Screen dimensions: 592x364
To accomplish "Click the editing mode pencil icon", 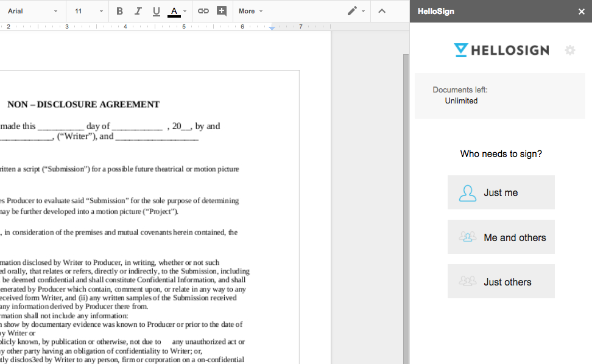I will pos(352,11).
